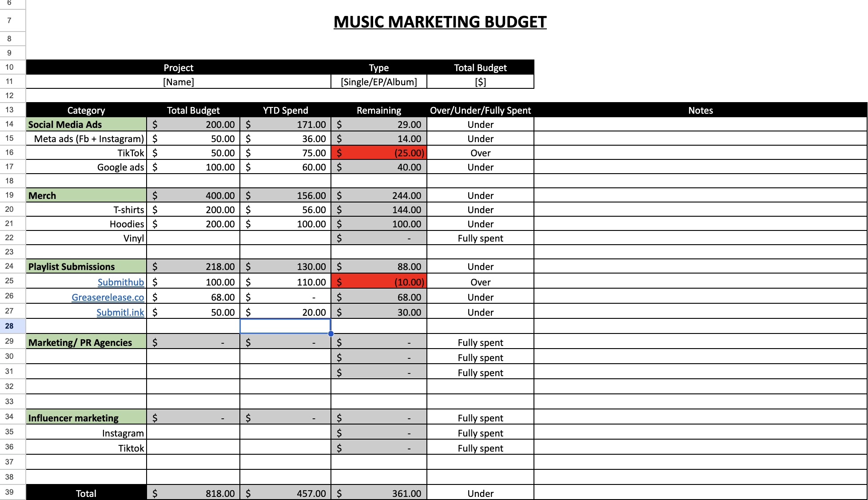Click the Total YTD Spend 457.00 cell
This screenshot has width=868, height=500.
285,493
